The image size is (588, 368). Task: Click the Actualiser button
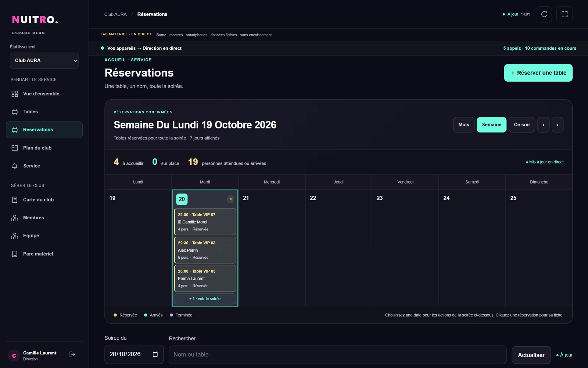531,355
